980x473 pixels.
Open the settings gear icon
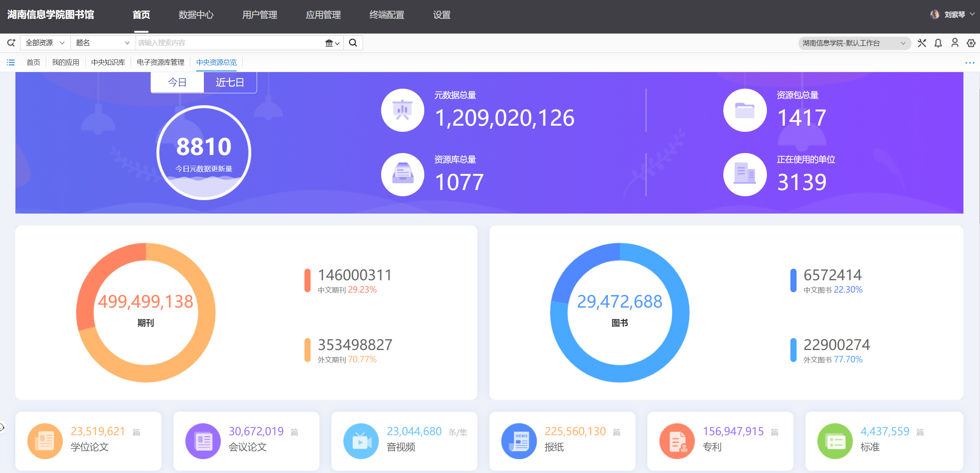pos(971,43)
